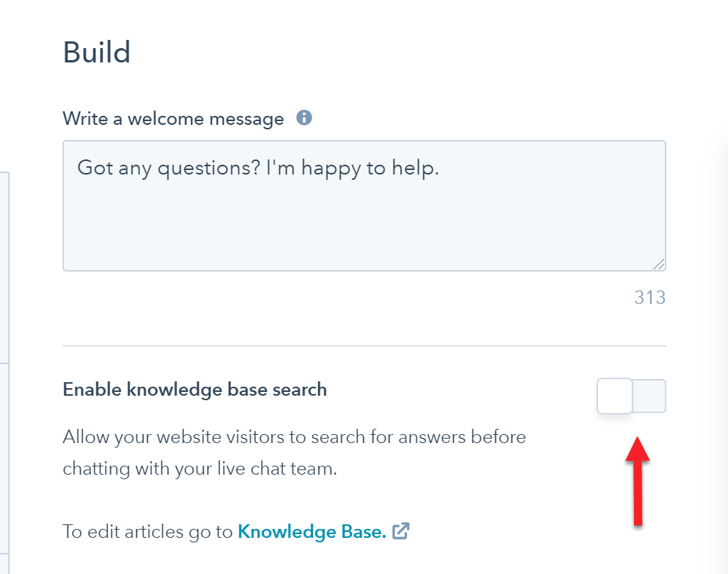Click the red arrow annotation

pyautogui.click(x=638, y=481)
